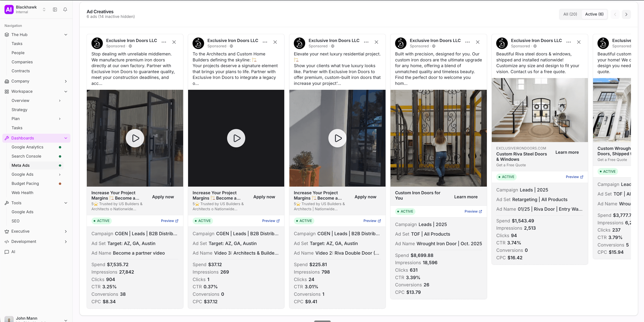Open Preview for Video 2 Riva Double Door ad
The width and height of the screenshot is (644, 322).
(x=372, y=221)
